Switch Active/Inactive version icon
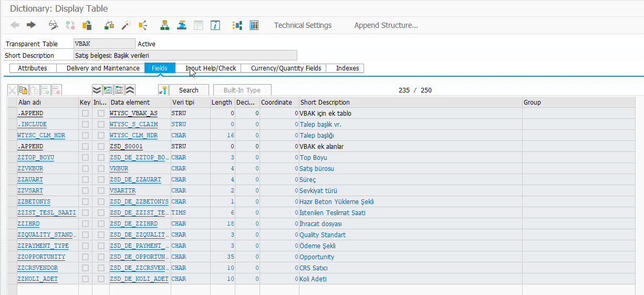 tap(70, 25)
